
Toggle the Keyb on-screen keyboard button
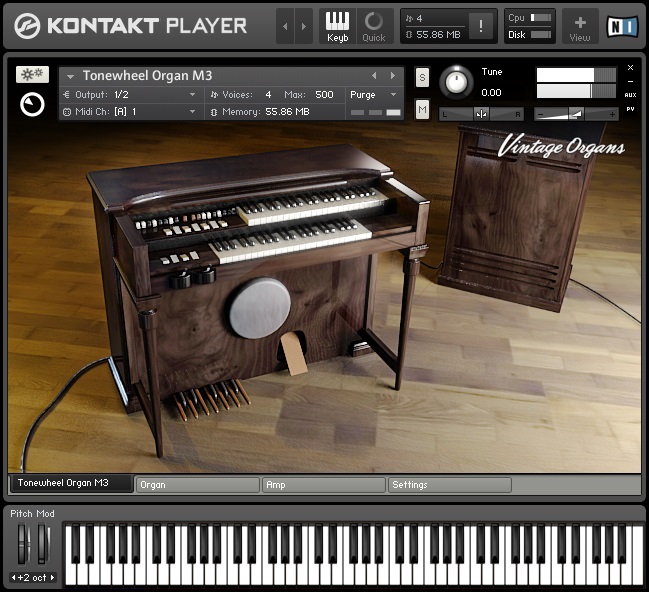[x=338, y=26]
